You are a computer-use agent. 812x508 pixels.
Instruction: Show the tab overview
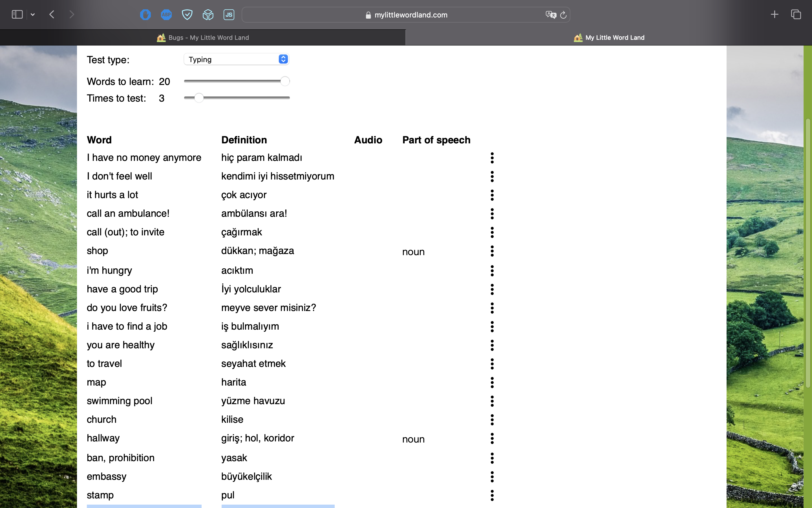coord(796,14)
